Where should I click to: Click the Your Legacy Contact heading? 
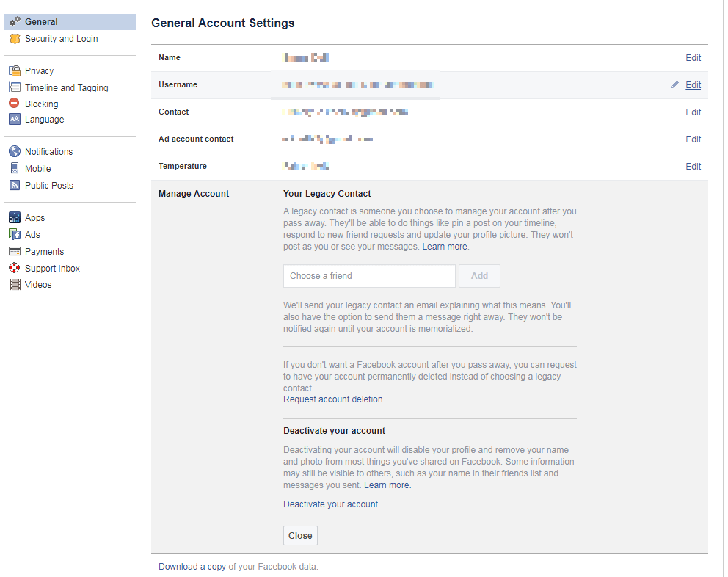(x=327, y=194)
